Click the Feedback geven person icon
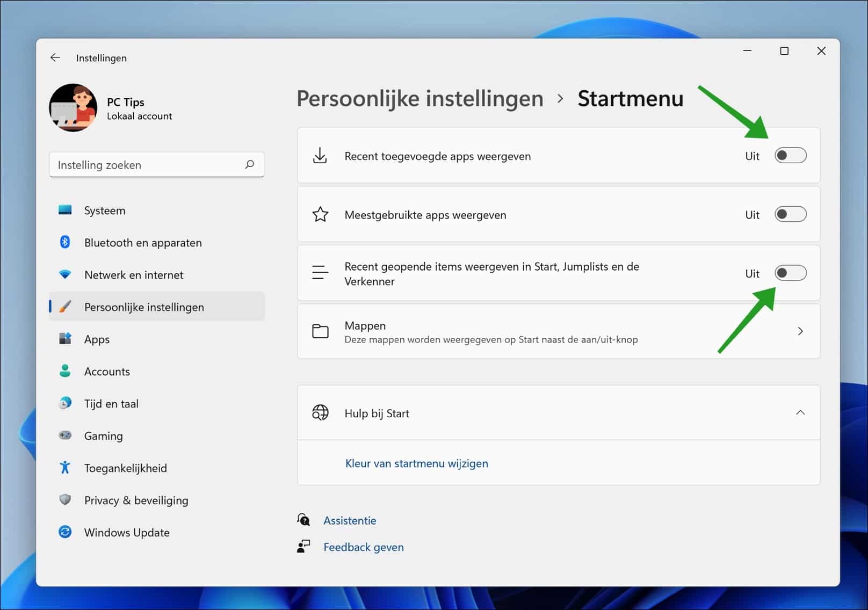 point(303,547)
